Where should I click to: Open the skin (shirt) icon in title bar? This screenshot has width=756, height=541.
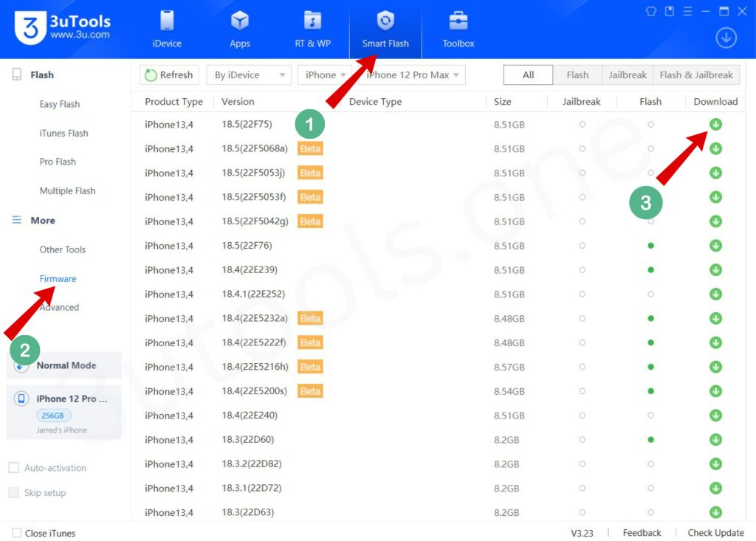tap(651, 11)
